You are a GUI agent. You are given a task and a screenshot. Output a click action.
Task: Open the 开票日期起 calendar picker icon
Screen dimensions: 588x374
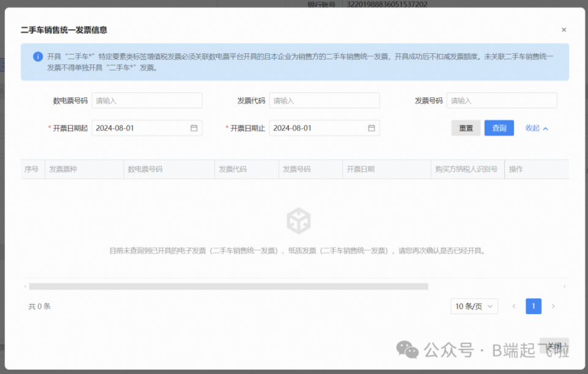[x=195, y=128]
